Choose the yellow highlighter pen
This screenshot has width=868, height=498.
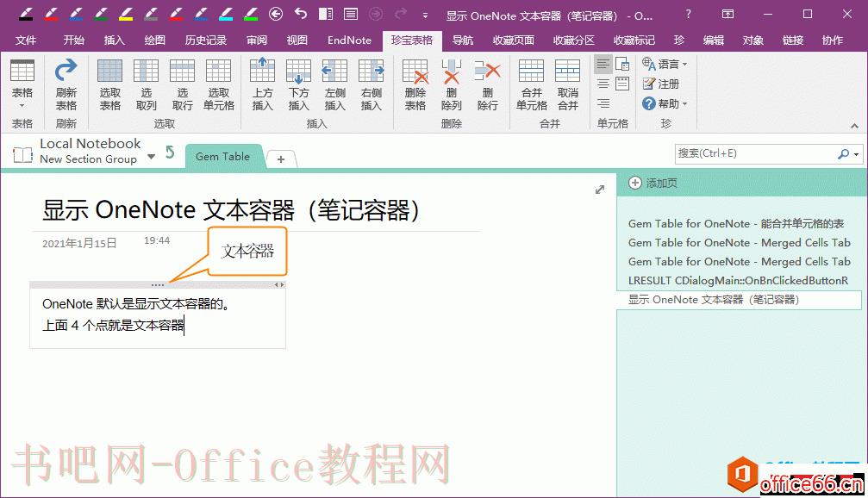(x=126, y=13)
